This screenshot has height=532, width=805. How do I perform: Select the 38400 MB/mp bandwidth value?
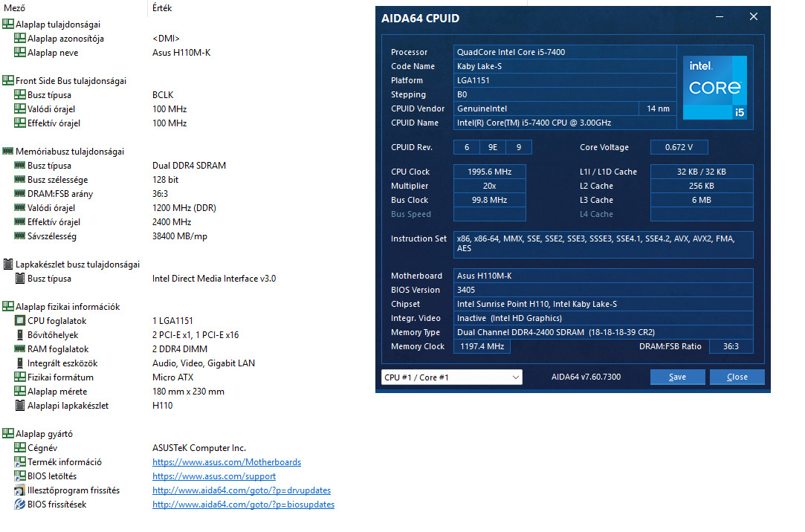click(x=180, y=236)
